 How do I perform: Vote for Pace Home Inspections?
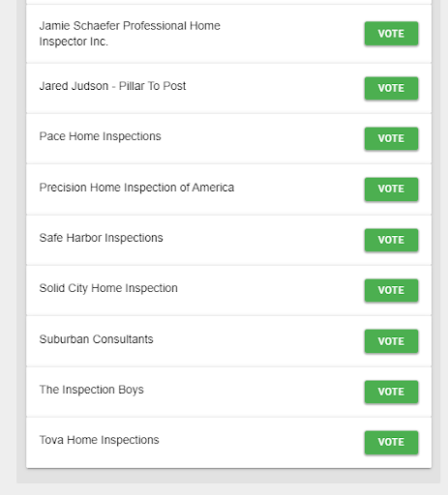391,138
